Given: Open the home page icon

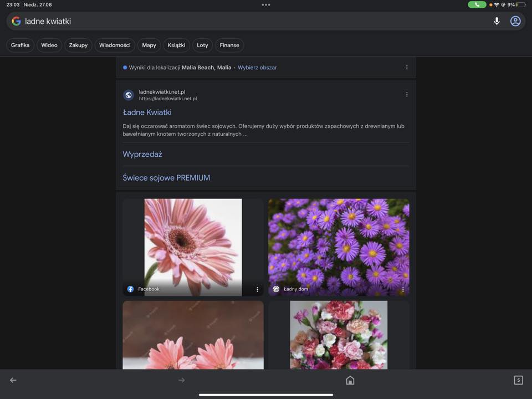Looking at the screenshot, I should click(350, 380).
